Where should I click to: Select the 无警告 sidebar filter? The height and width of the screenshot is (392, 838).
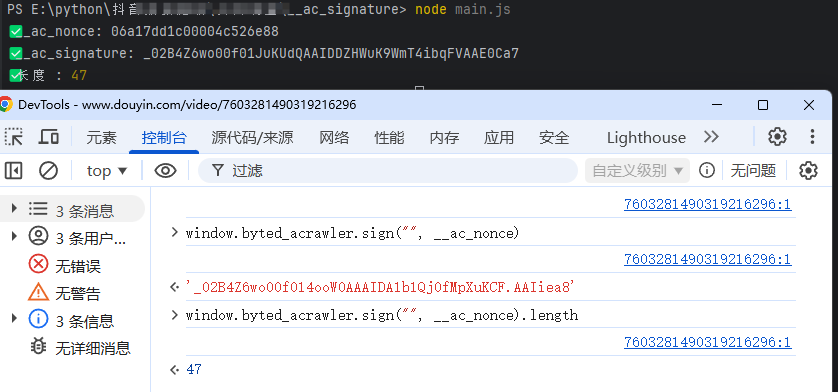(x=78, y=293)
